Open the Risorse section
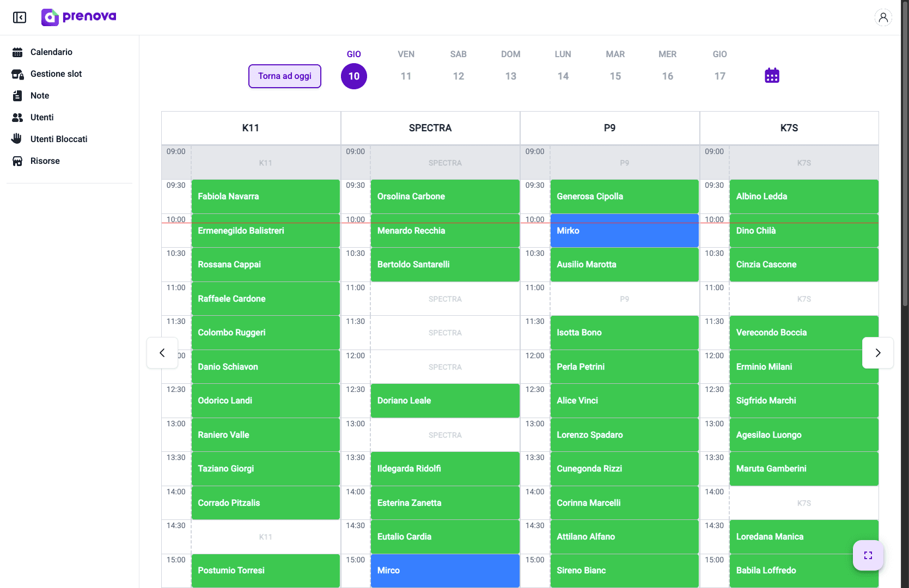 pos(45,161)
